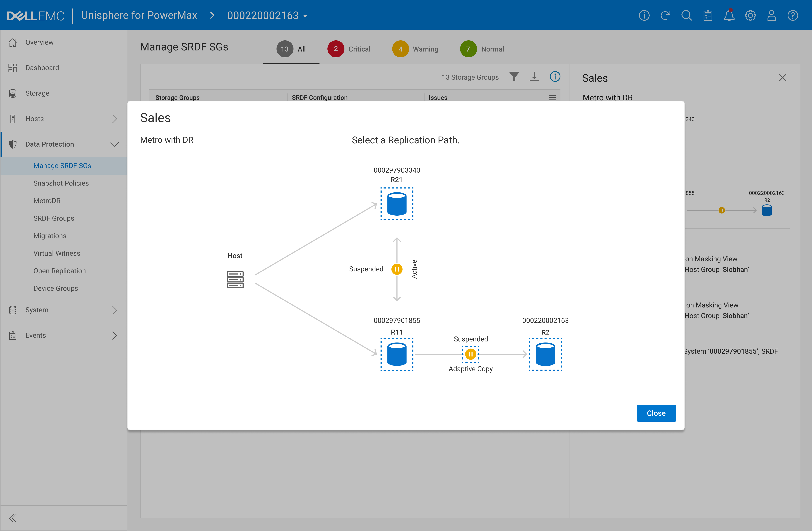Collapse the sidebar with double-chevron
812x531 pixels.
(x=13, y=518)
